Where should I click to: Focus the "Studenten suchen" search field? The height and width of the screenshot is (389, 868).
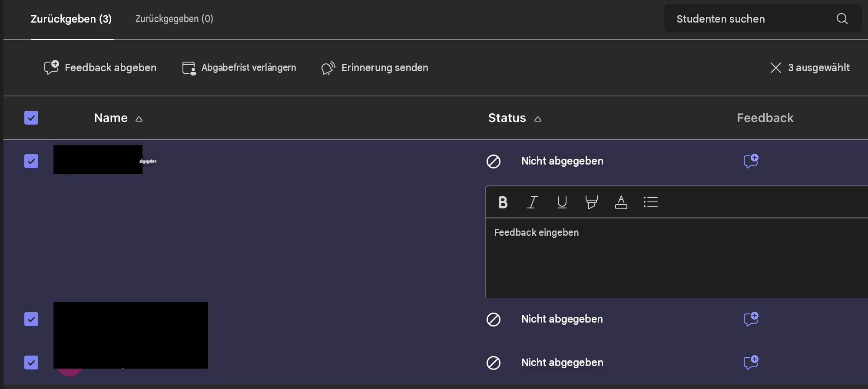pos(763,19)
